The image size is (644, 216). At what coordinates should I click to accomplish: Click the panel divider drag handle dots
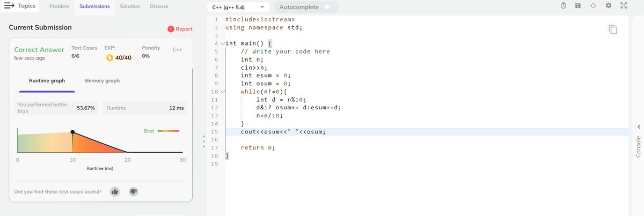(x=203, y=141)
